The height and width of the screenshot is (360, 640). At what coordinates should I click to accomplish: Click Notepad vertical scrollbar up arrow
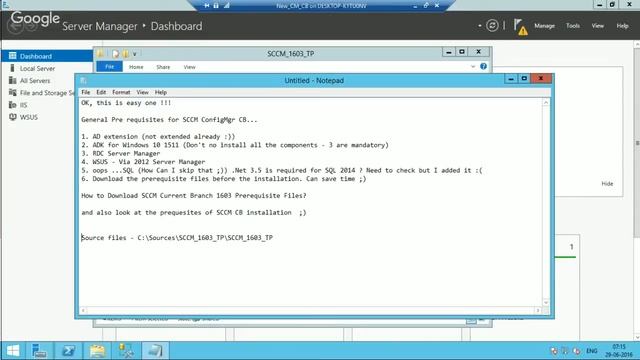tap(546, 103)
